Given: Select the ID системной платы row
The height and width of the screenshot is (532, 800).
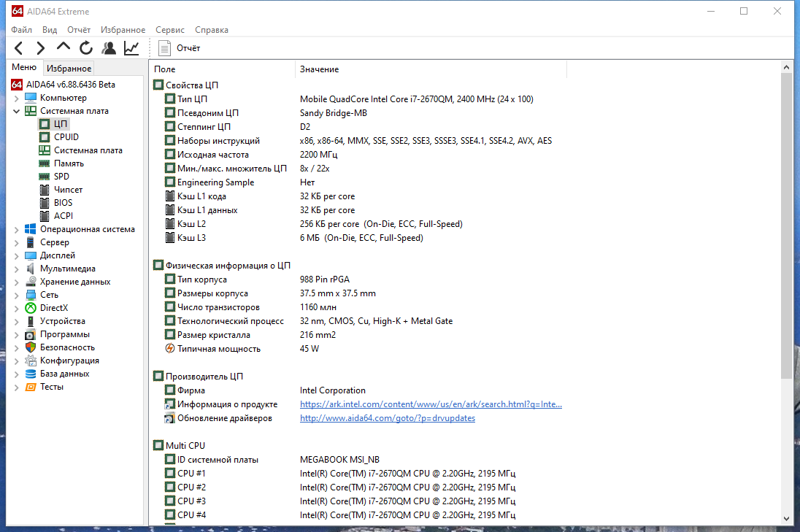Looking at the screenshot, I should (x=272, y=460).
